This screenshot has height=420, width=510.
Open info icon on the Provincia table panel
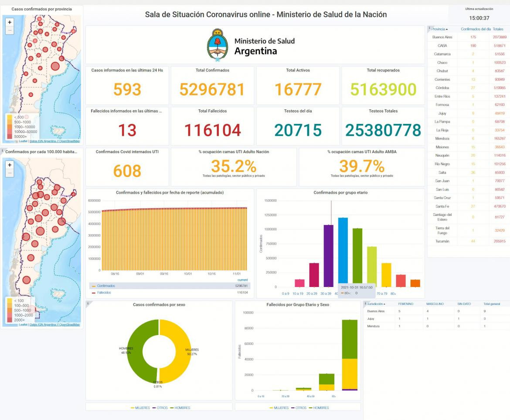click(429, 27)
